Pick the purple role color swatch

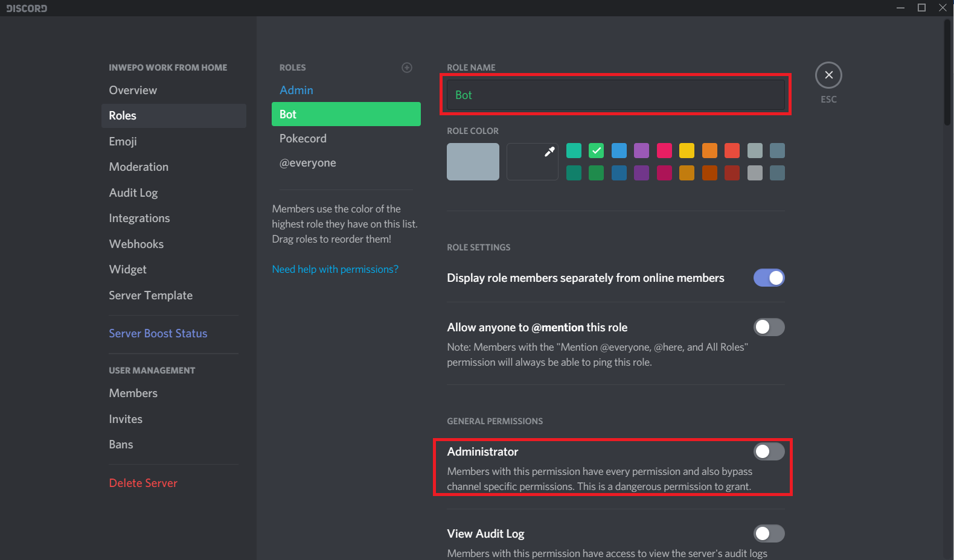pos(641,150)
